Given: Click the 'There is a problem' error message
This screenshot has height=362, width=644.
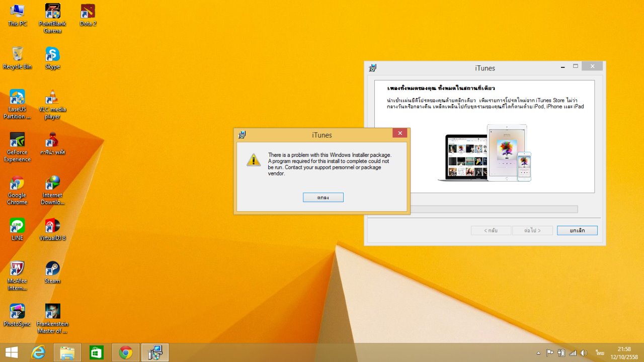Looking at the screenshot, I should 330,164.
